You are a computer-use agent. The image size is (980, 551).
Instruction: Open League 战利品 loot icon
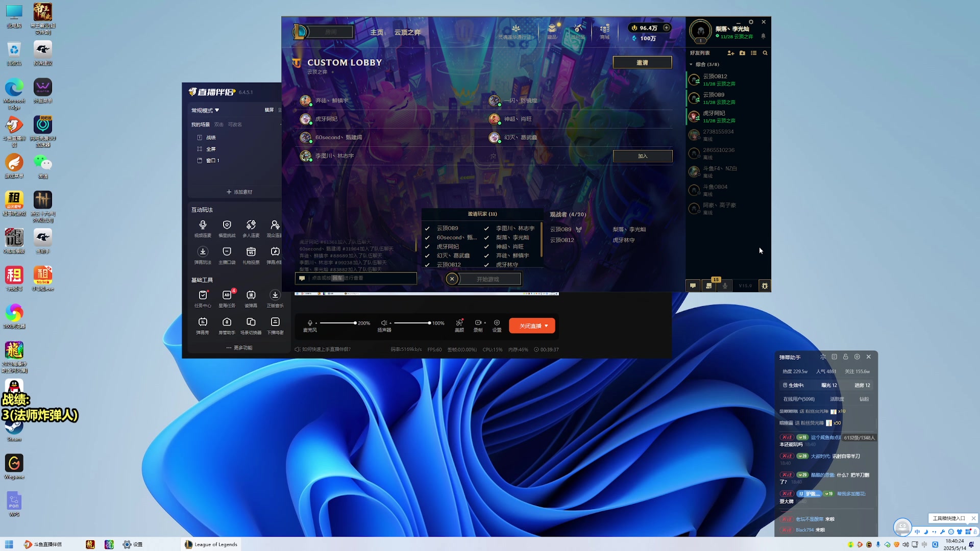point(578,31)
